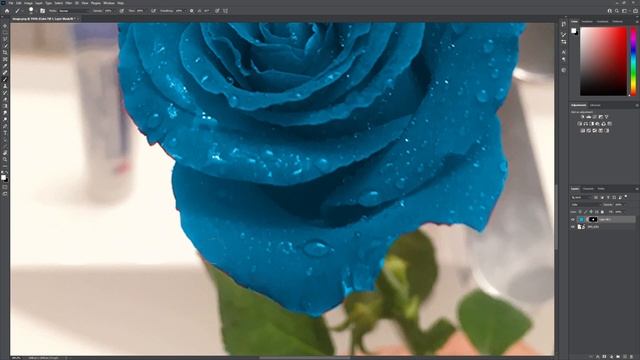The image size is (640, 360).
Task: Add layer style fx at panel bottom
Action: 598,356
